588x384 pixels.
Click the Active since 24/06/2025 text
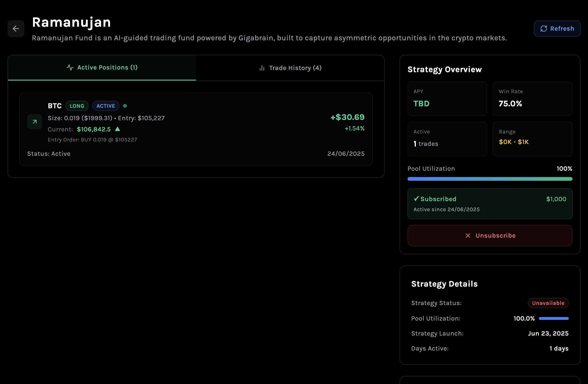click(446, 210)
